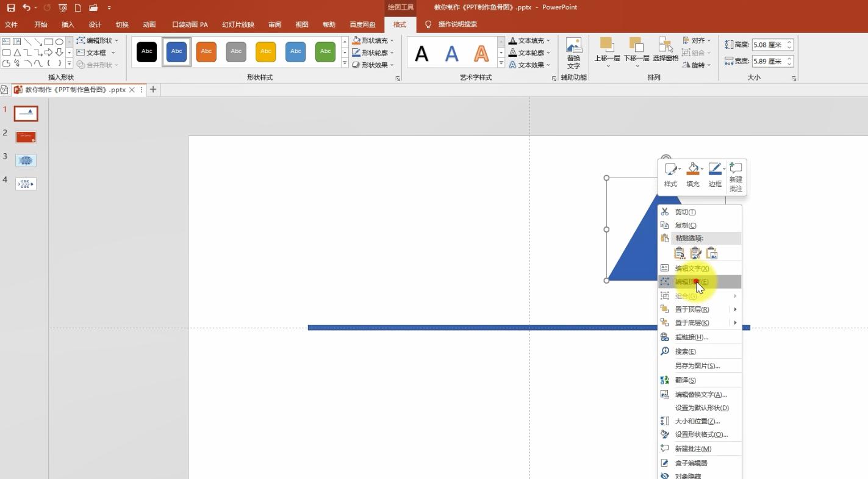Viewport: 868px width, 479px height.
Task: Select the Right Arrow block shape
Action: [48, 53]
